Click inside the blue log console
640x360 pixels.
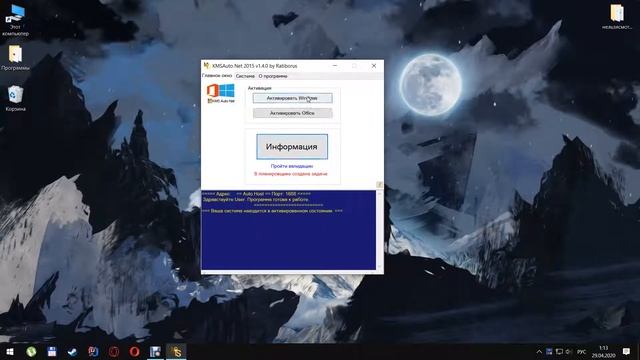click(x=289, y=230)
